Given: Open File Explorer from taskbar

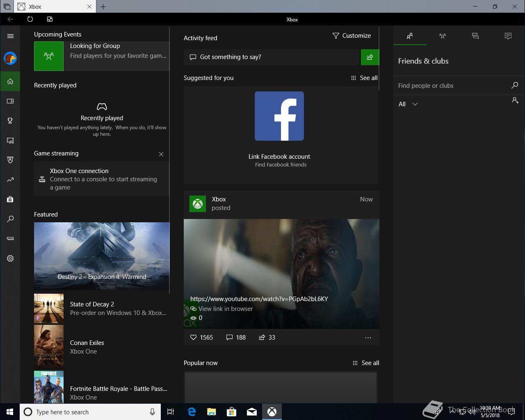Looking at the screenshot, I should [x=212, y=412].
